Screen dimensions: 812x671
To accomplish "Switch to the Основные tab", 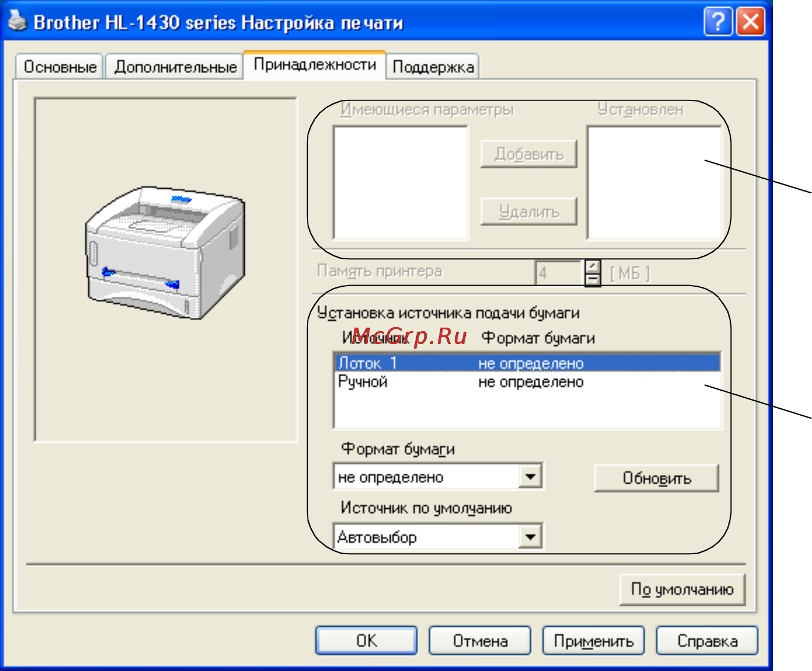I will pos(60,67).
